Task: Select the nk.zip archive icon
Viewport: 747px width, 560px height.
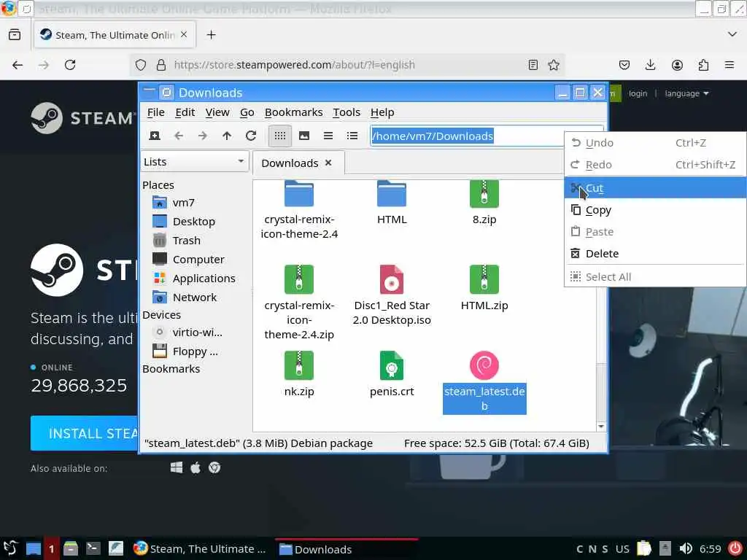Action: [x=298, y=365]
